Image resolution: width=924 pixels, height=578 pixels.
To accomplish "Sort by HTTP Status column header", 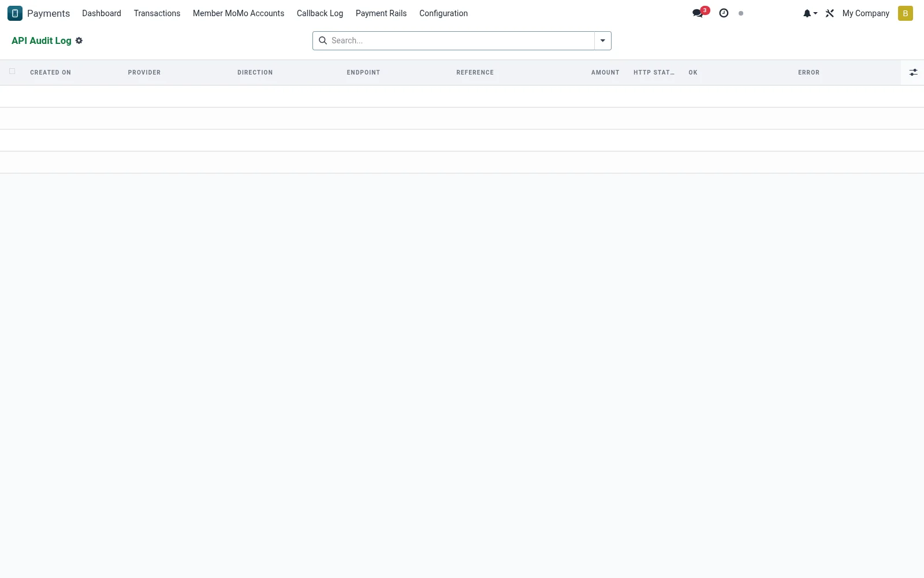I will click(x=654, y=72).
